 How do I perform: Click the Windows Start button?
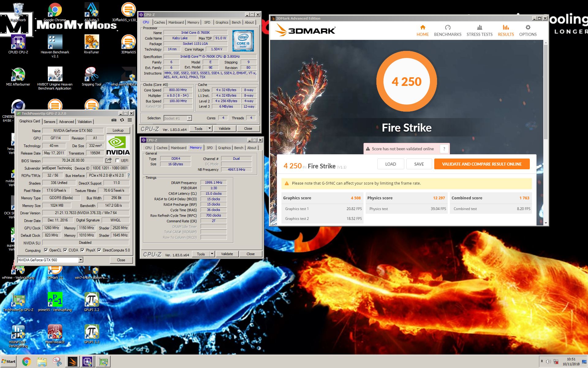(9, 362)
